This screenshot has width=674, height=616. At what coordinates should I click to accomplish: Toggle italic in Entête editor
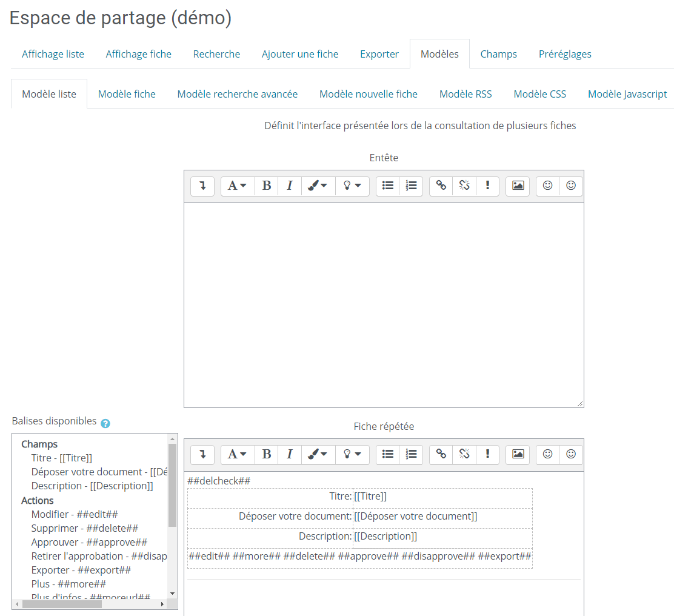(x=290, y=186)
